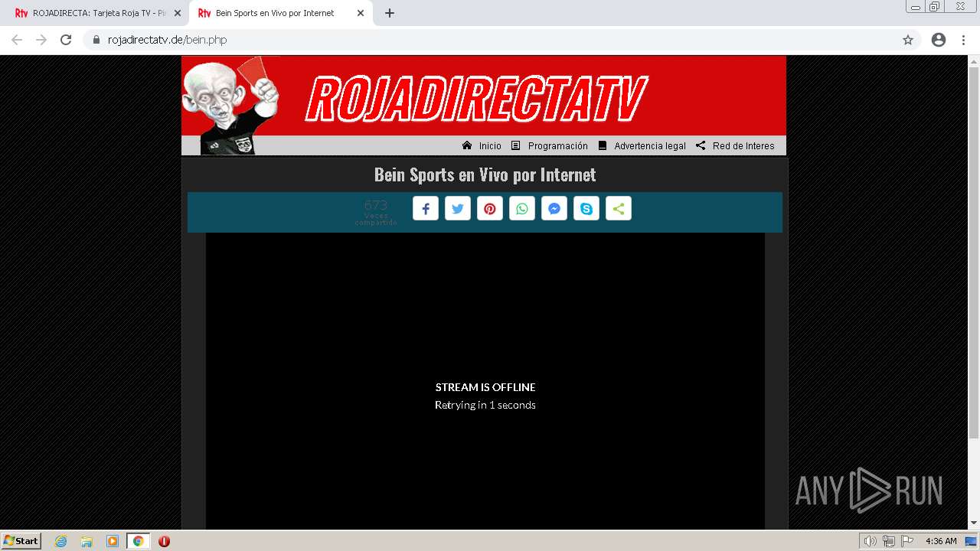Screen dimensions: 980x551
Task: Open File Explorer from the taskbar
Action: (87, 541)
